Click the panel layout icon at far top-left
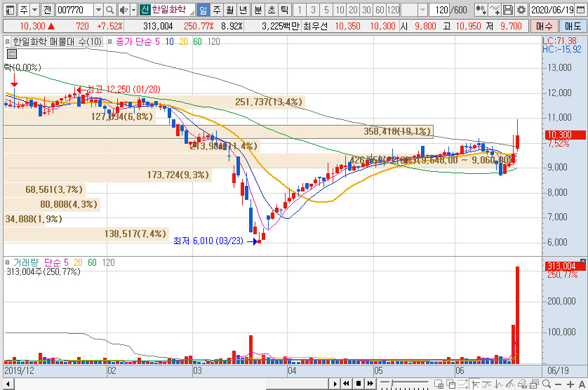This screenshot has height=390, width=588. pyautogui.click(x=9, y=10)
